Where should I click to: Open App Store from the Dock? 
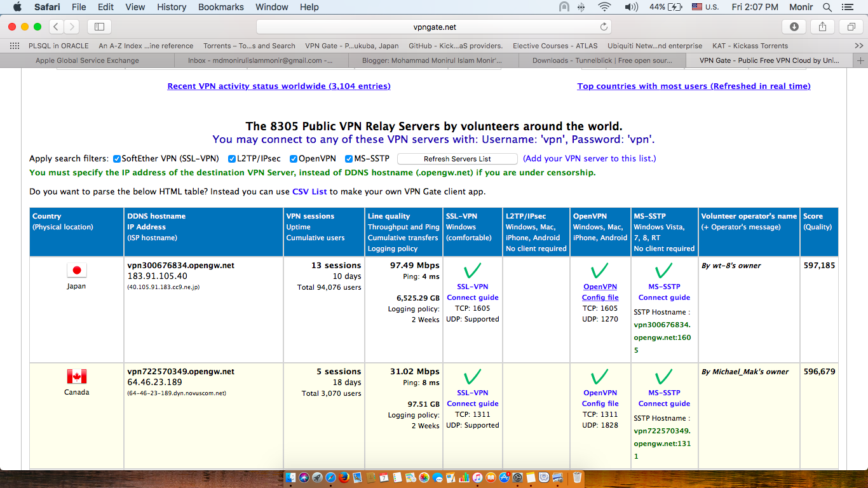(505, 478)
